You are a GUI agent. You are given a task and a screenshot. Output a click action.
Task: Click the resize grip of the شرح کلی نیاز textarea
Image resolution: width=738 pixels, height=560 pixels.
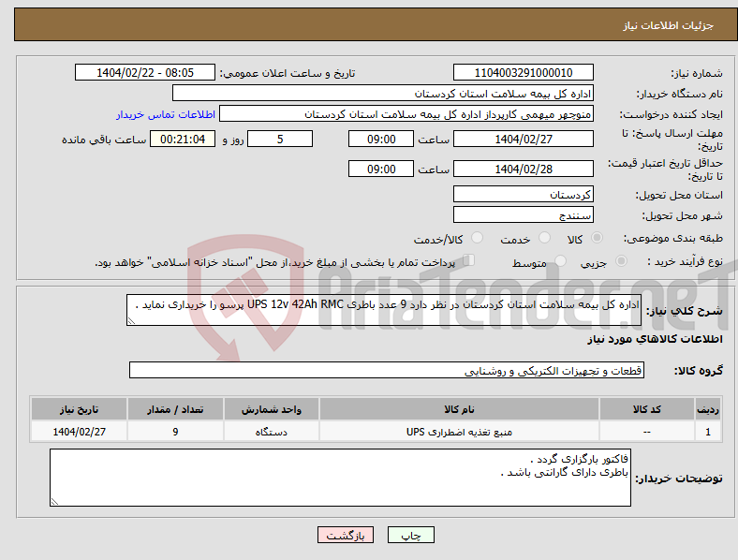point(131,321)
